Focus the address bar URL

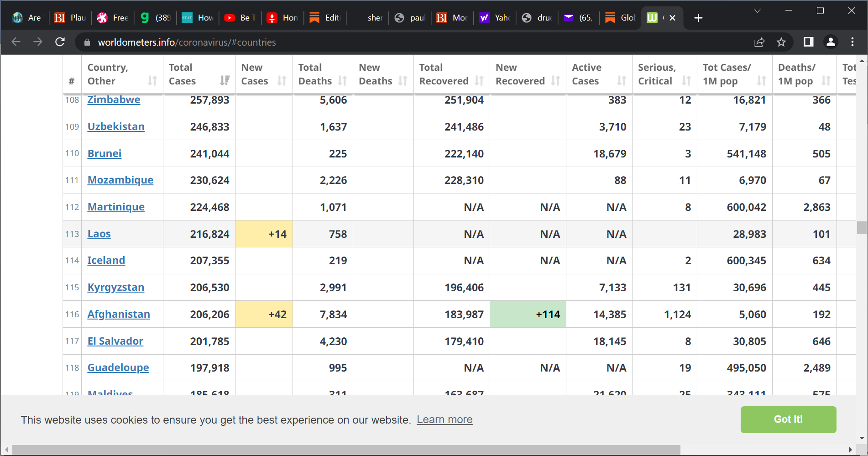tap(187, 42)
